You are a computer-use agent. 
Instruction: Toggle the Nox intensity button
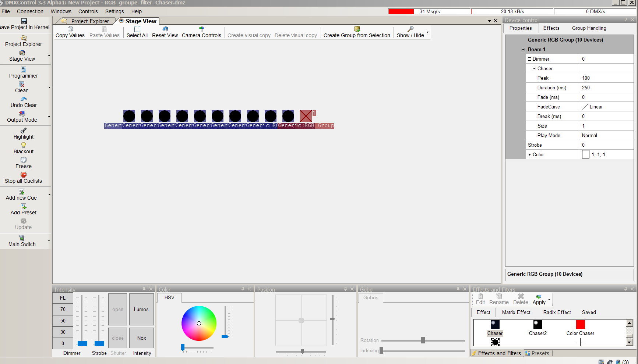pyautogui.click(x=141, y=338)
